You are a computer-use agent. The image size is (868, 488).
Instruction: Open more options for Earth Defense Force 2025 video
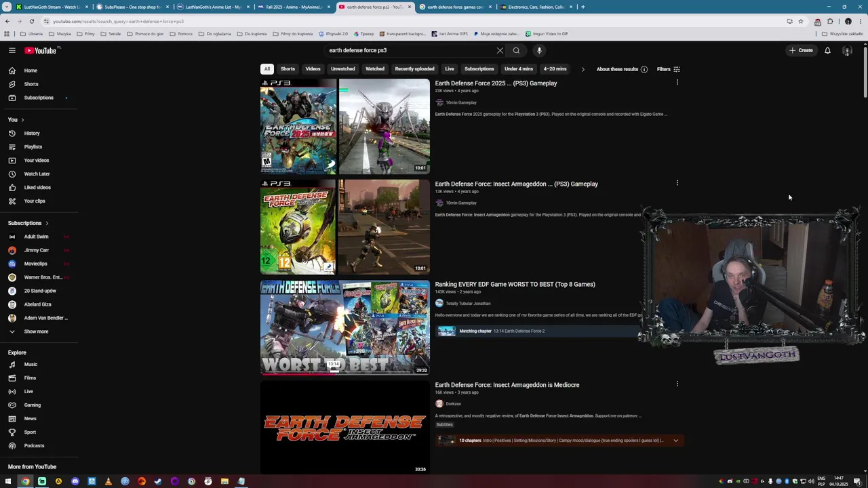pos(677,83)
